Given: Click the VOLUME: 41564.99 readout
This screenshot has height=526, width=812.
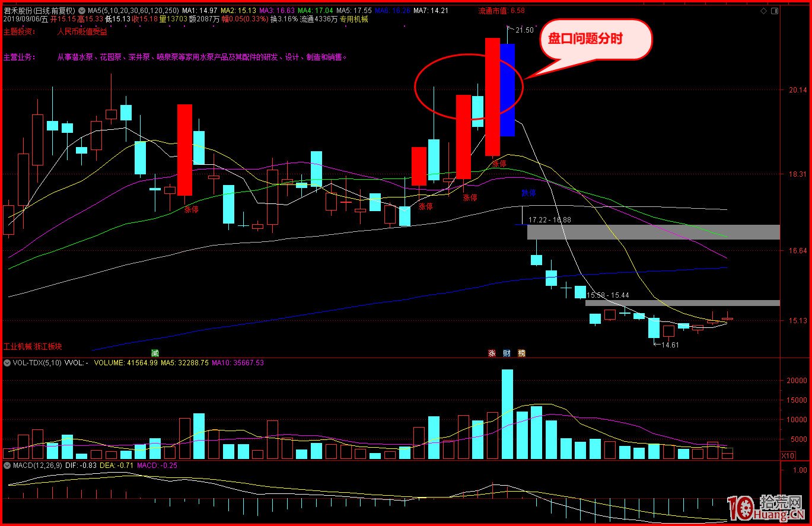Looking at the screenshot, I should (x=126, y=362).
